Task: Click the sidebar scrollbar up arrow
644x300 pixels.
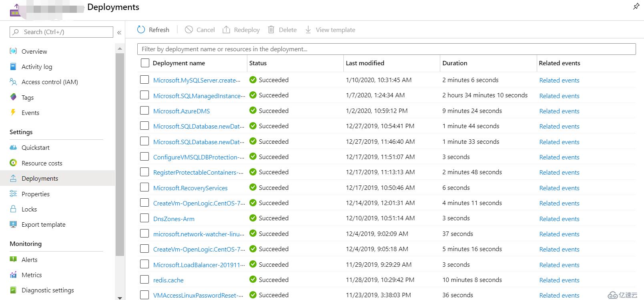Action: coord(120,48)
